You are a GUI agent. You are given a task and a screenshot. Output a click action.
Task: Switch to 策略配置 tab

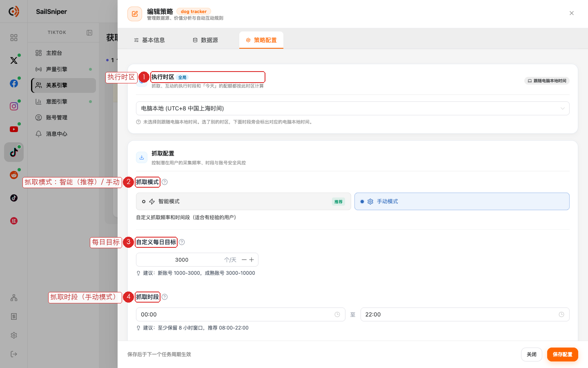[261, 40]
